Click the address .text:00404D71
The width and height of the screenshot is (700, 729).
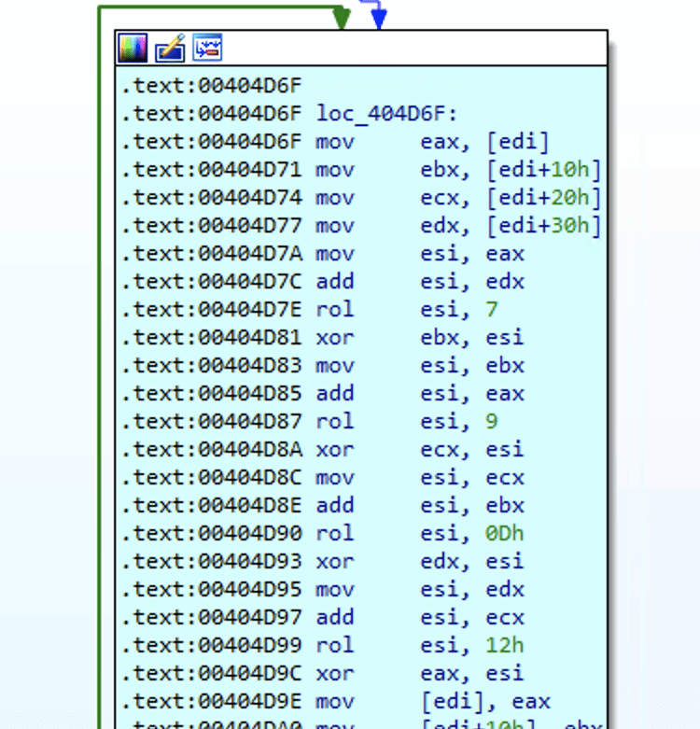[x=211, y=170]
